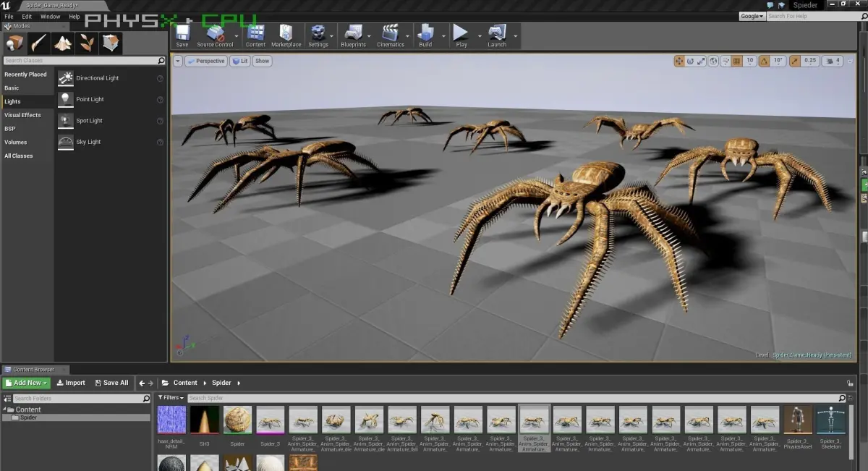868x471 pixels.
Task: Click the Save All button
Action: (111, 383)
